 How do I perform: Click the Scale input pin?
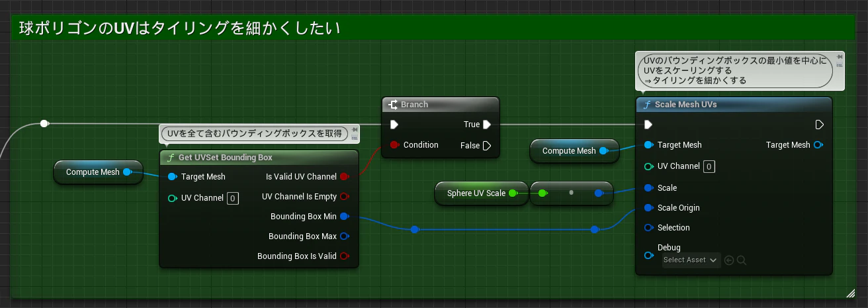click(648, 188)
